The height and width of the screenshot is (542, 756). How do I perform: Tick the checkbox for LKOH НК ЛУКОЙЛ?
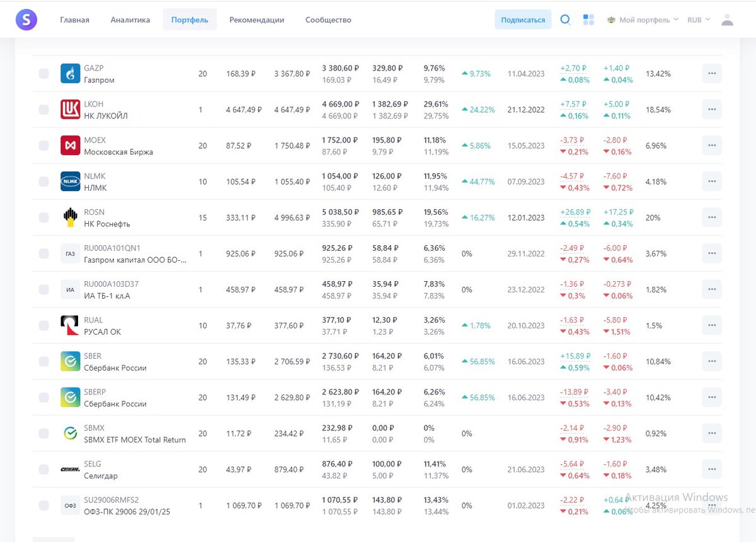point(43,110)
